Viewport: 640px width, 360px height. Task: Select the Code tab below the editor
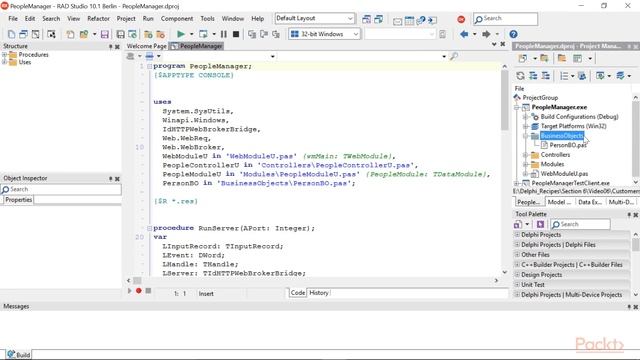tap(298, 293)
